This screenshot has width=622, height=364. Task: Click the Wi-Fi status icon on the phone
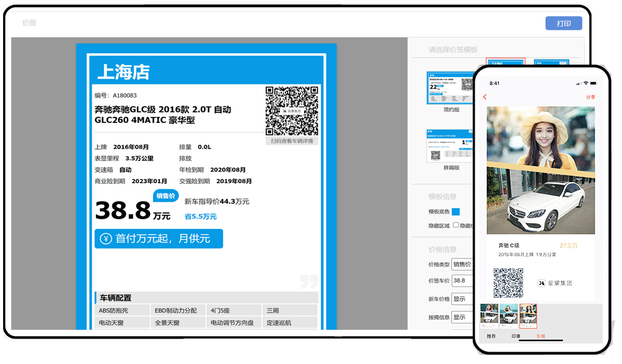coord(585,84)
